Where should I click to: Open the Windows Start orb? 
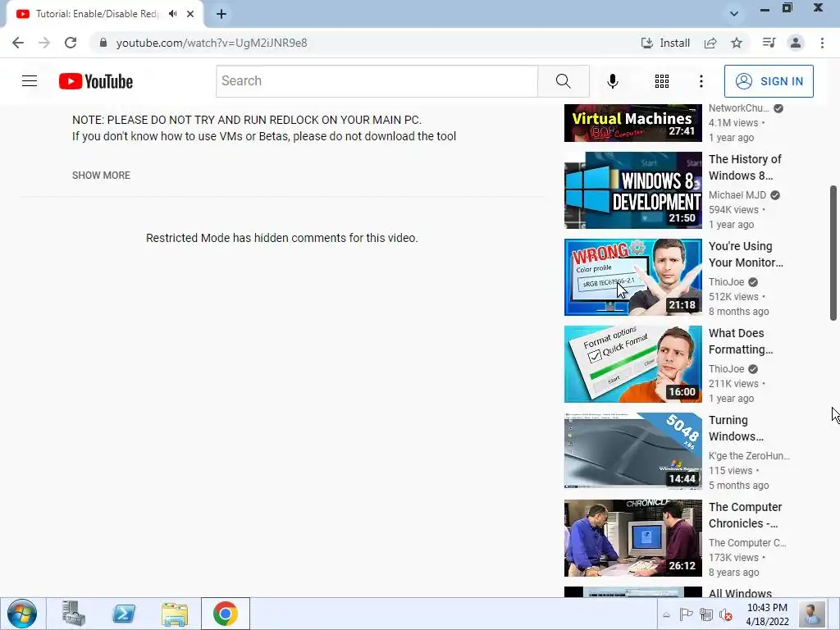pyautogui.click(x=22, y=614)
